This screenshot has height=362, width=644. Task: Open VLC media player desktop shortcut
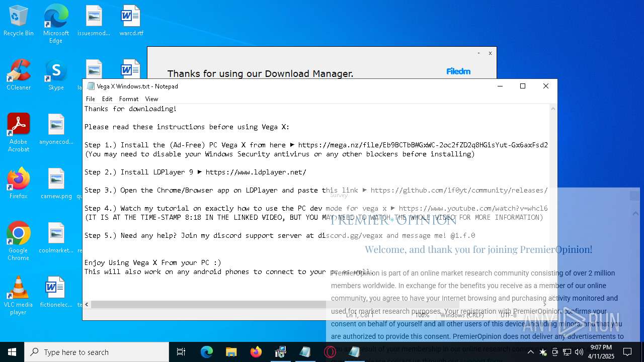coord(19,296)
